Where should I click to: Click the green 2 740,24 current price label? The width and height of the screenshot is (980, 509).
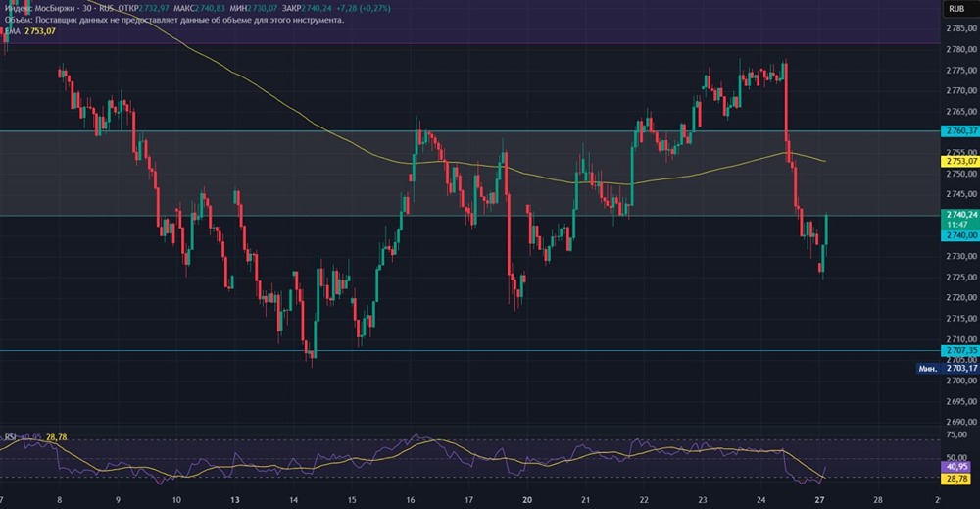click(960, 215)
